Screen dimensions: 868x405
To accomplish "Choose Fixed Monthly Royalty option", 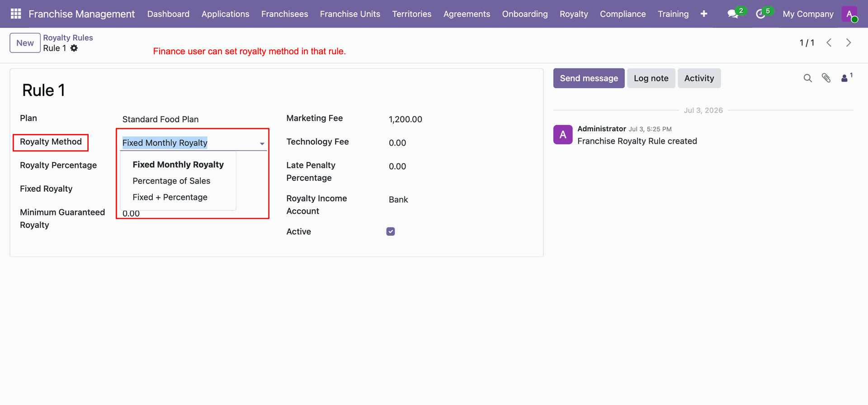I will point(178,165).
